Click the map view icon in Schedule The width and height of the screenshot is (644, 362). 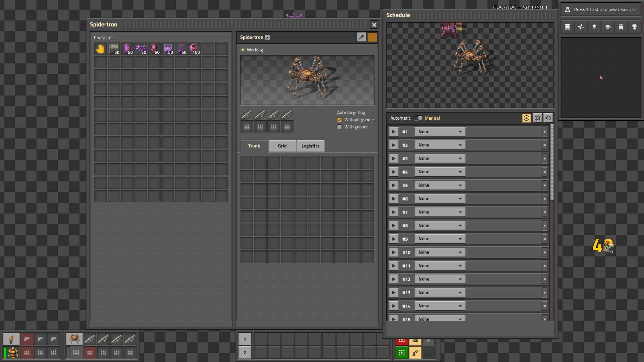[537, 118]
